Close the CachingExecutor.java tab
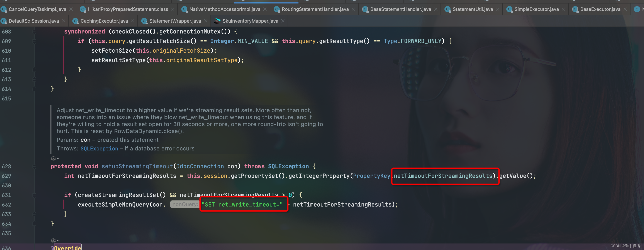 tap(132, 21)
